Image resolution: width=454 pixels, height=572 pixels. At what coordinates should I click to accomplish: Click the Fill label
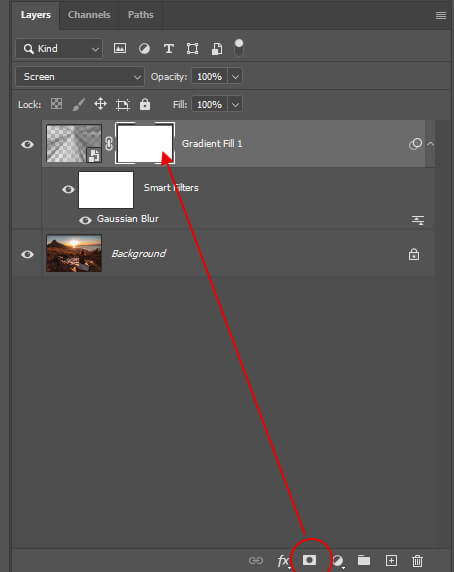click(180, 105)
